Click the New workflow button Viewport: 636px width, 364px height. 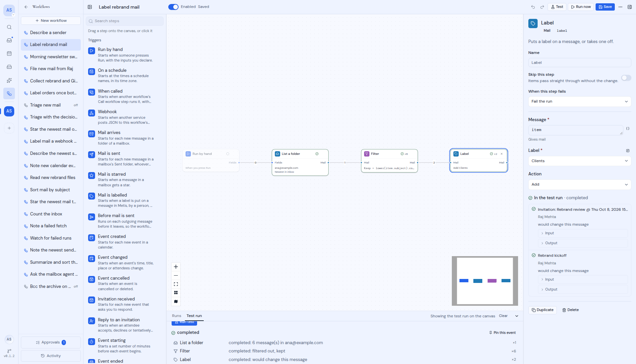(x=51, y=21)
